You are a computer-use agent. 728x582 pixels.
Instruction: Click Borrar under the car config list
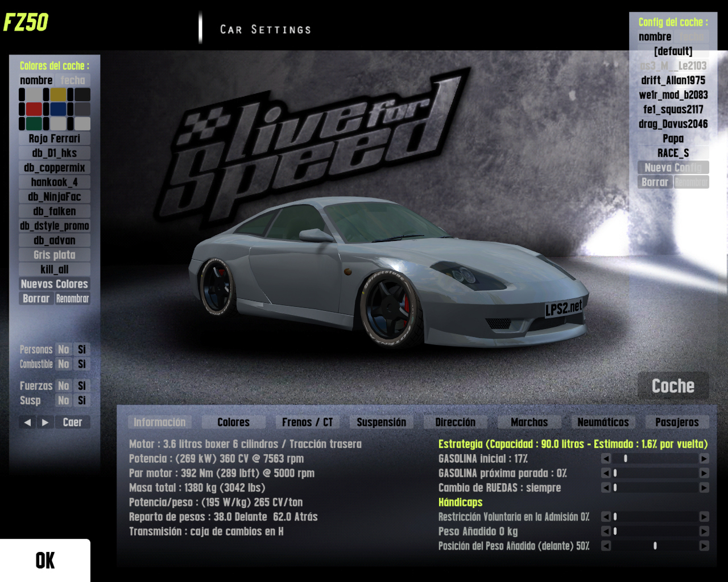point(655,182)
